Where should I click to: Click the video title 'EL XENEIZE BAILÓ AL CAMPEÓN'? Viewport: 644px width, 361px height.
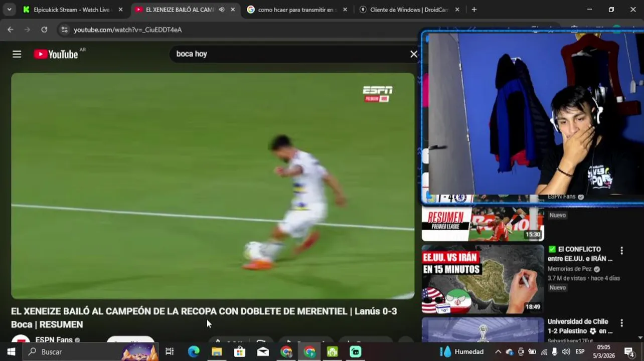click(x=204, y=317)
